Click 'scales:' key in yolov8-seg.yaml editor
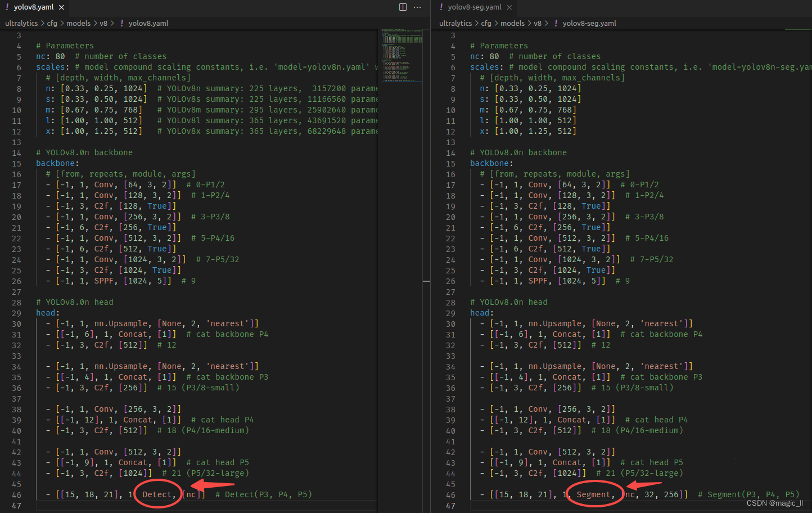The width and height of the screenshot is (812, 513). point(487,67)
